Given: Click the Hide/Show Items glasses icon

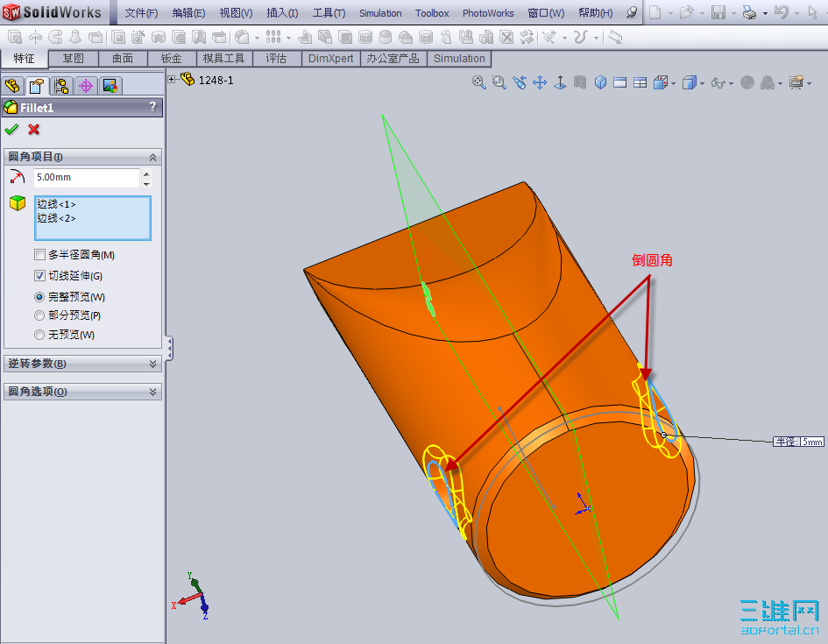Looking at the screenshot, I should tap(718, 83).
